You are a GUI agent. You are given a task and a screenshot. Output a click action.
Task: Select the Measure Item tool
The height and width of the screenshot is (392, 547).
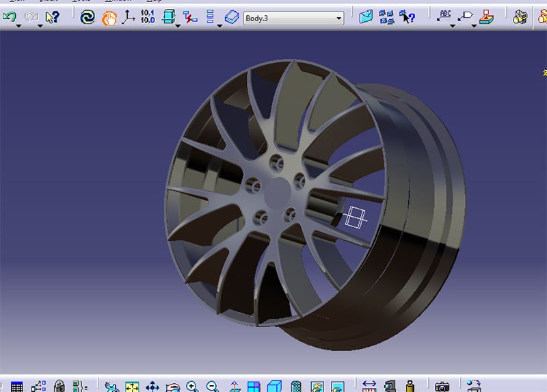click(390, 386)
